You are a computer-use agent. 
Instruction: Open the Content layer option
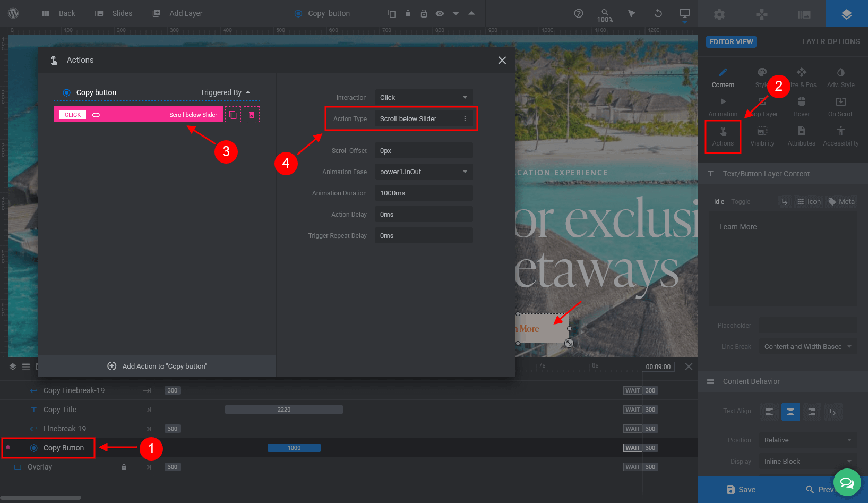point(723,78)
